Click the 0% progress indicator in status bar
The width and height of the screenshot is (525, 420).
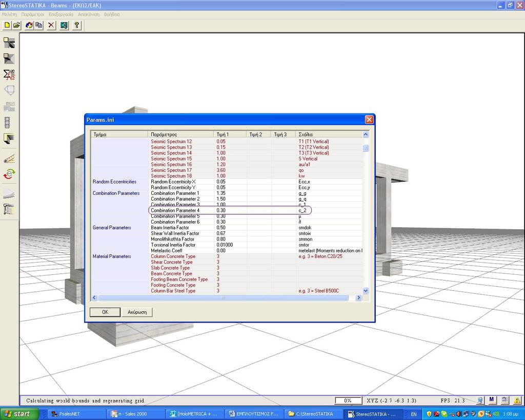(x=348, y=401)
